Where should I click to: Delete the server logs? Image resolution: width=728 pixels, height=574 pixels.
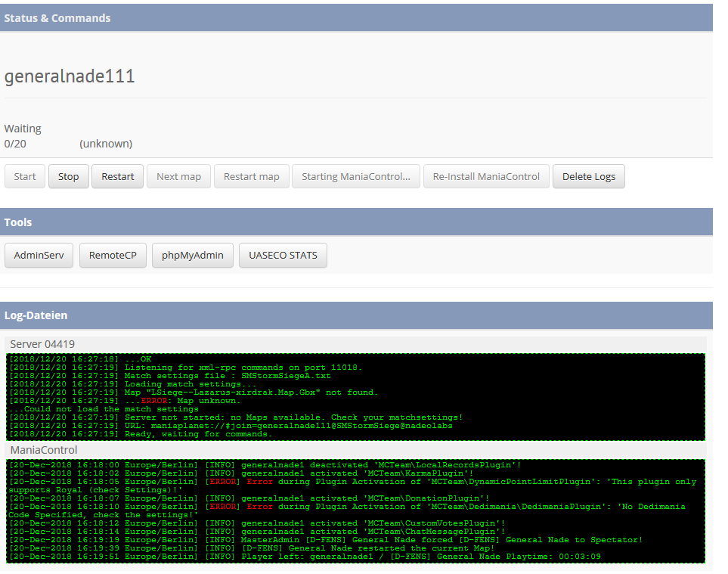pyautogui.click(x=589, y=176)
